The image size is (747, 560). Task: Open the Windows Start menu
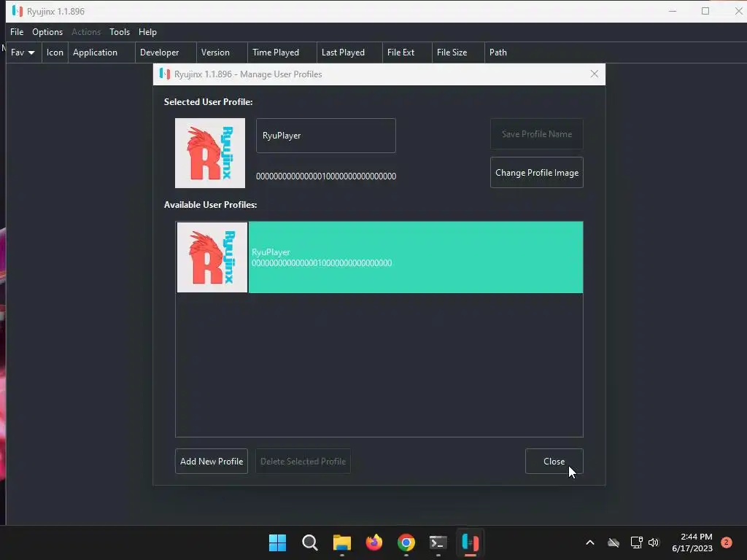click(x=278, y=542)
